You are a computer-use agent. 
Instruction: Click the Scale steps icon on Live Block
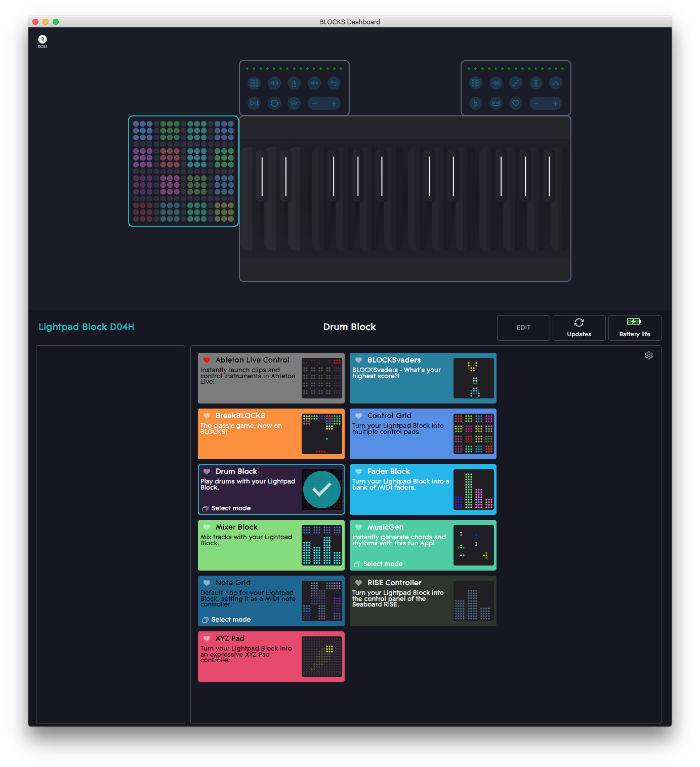516,83
